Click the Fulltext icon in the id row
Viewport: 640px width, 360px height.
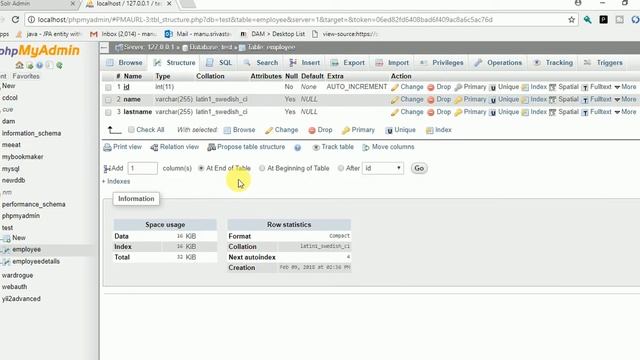[585, 87]
